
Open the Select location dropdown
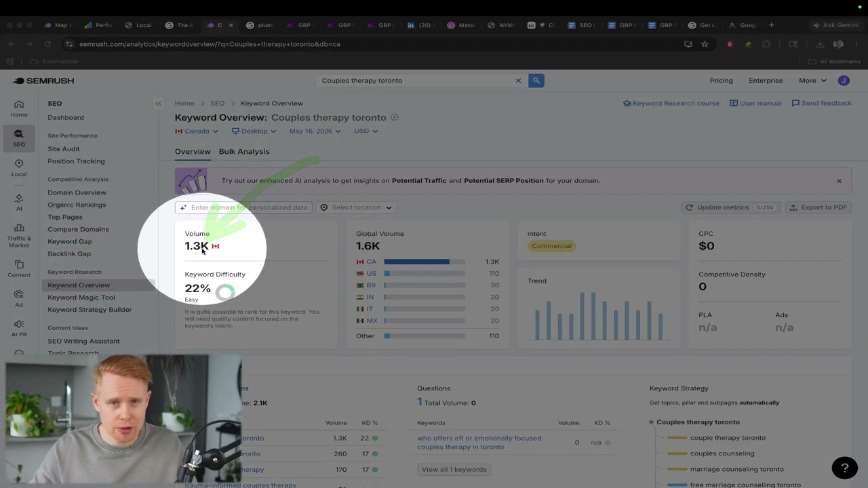tap(357, 207)
